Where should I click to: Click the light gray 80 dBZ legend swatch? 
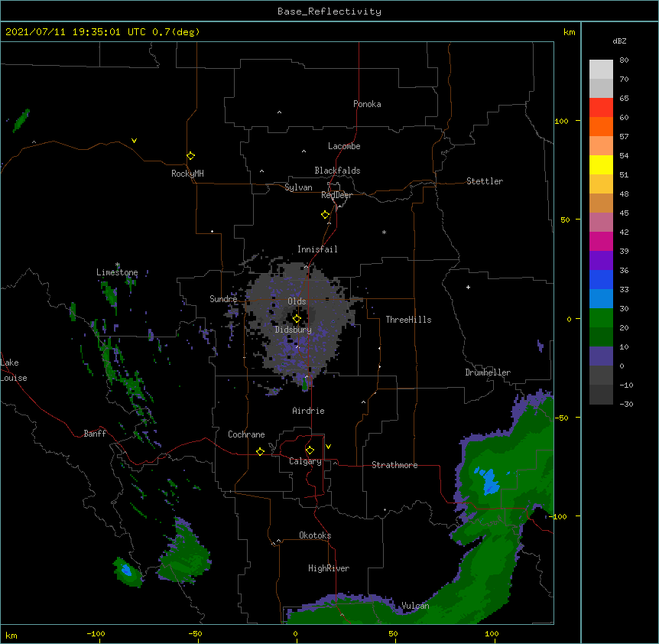pyautogui.click(x=601, y=70)
